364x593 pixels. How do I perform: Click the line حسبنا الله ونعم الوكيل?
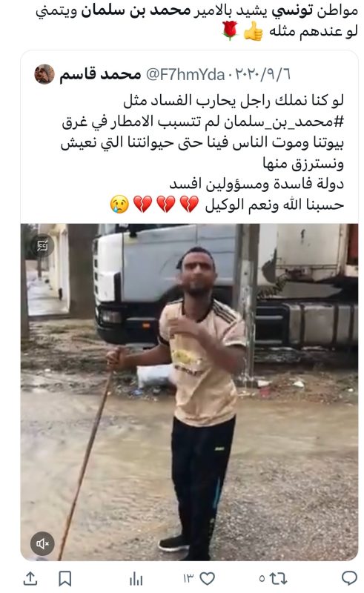[274, 205]
